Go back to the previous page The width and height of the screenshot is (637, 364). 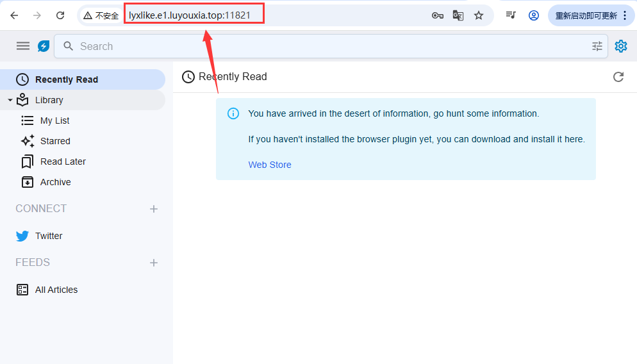14,15
